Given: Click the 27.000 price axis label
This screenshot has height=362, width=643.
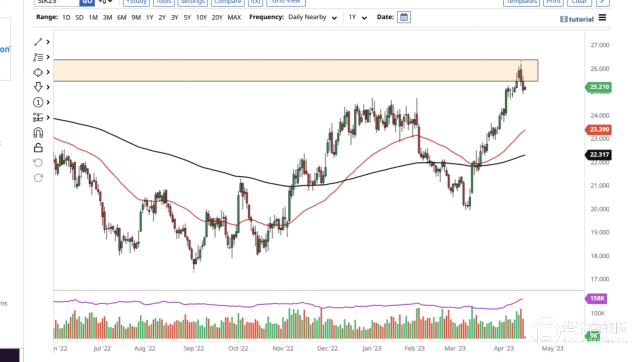Looking at the screenshot, I should tap(600, 45).
